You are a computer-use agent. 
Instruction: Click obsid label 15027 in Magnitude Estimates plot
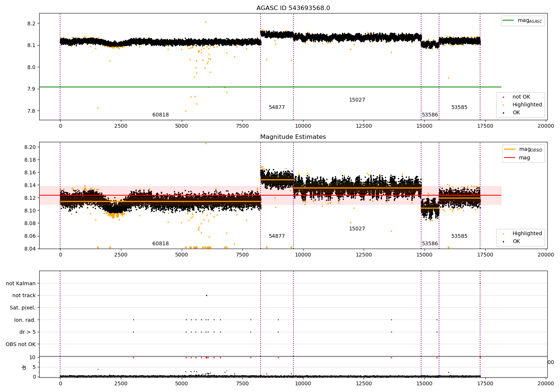coord(357,229)
